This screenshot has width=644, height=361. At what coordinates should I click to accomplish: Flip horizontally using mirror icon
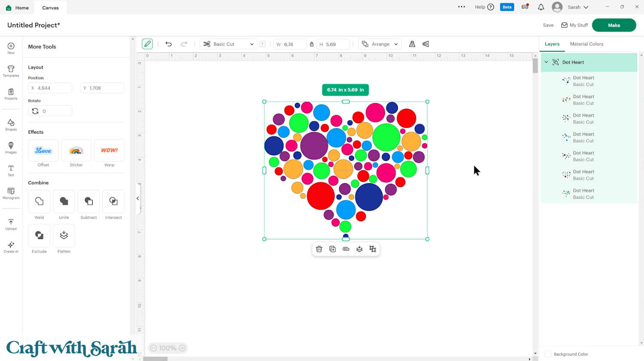click(x=412, y=44)
